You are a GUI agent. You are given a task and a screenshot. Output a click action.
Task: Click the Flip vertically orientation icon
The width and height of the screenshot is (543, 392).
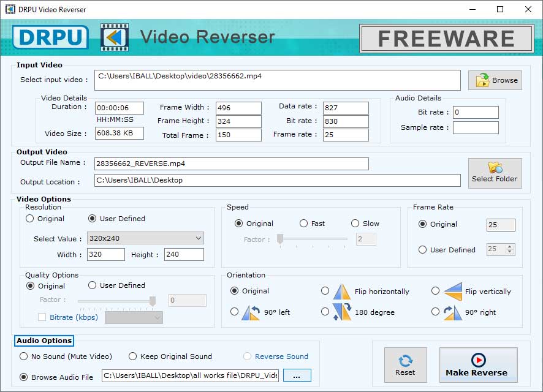[453, 292]
